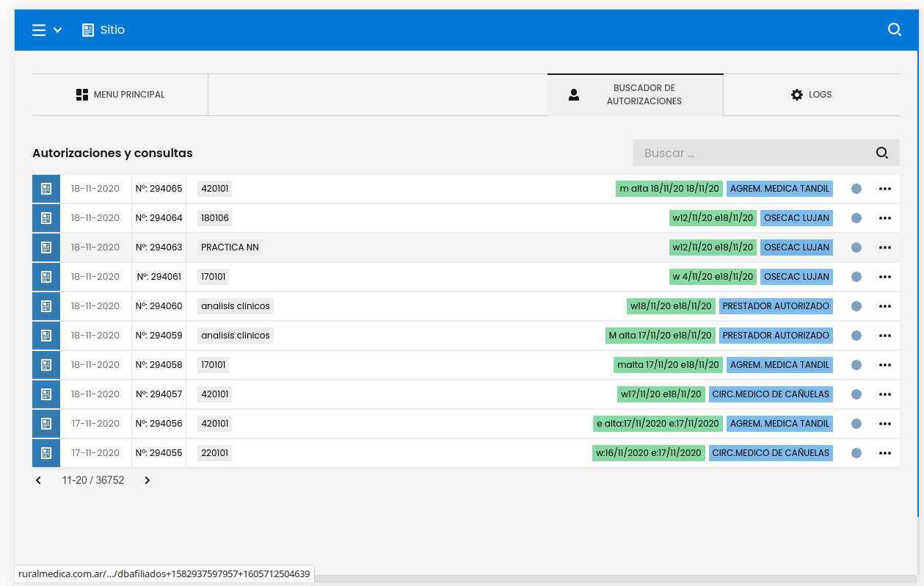Open the document icon for Nº 294063
924x586 pixels.
46,247
